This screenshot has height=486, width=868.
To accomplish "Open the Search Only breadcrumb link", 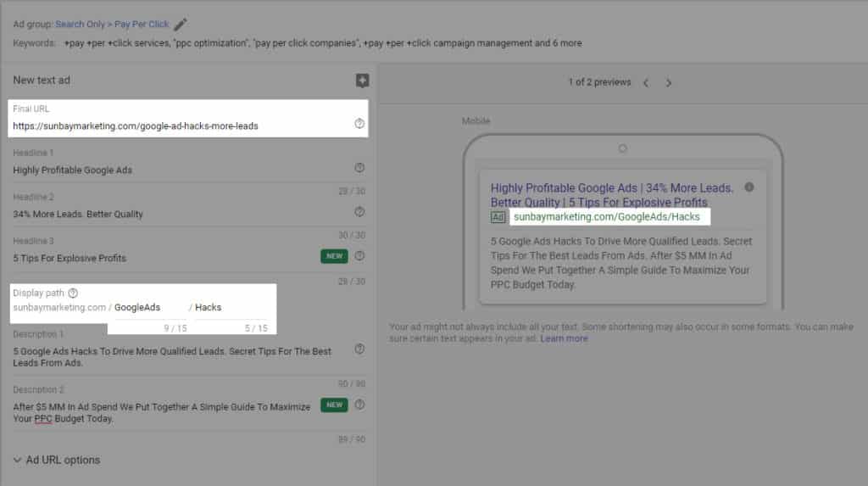I will pos(80,25).
